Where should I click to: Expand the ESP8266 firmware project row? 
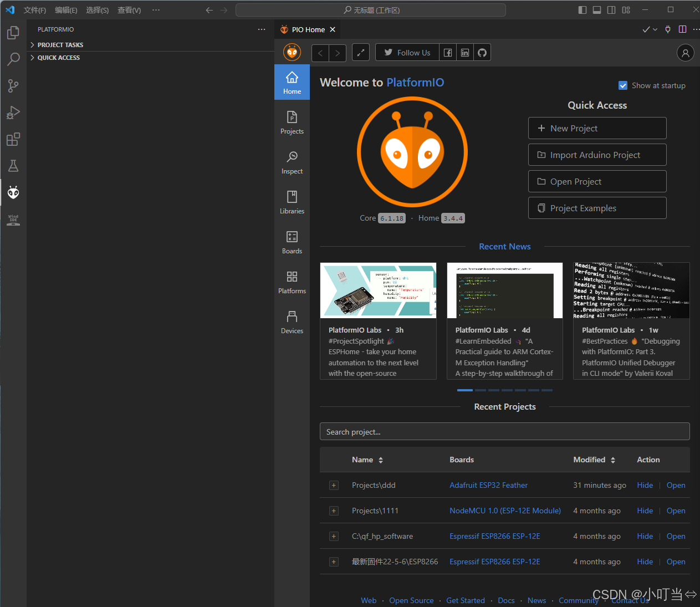click(334, 562)
